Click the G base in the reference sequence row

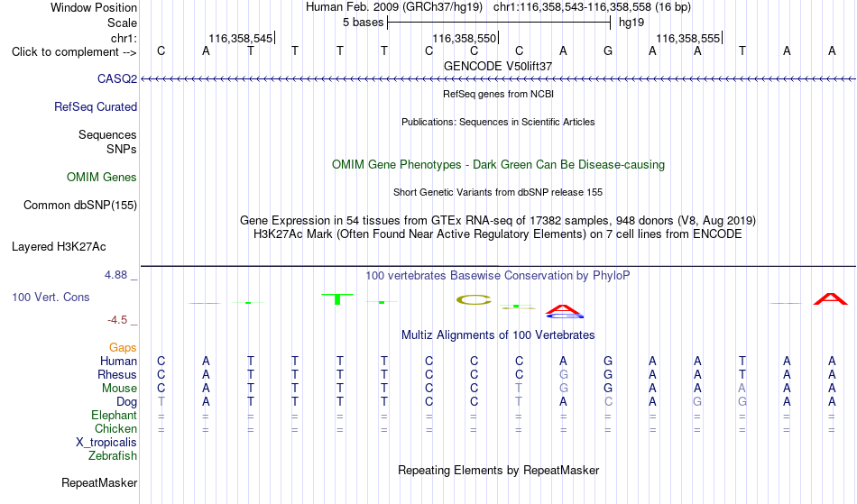pos(608,51)
